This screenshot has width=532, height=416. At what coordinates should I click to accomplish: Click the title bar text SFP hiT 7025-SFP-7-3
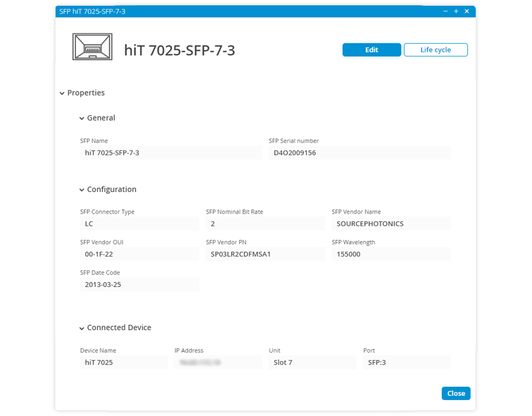tap(93, 12)
